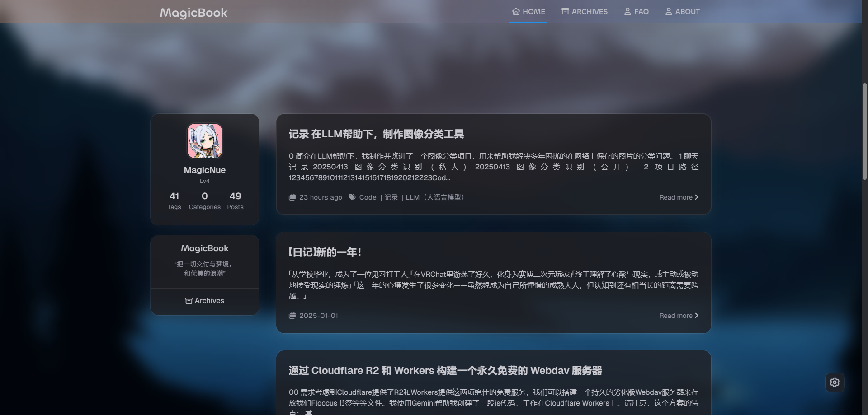Open Read more for the diary post
Image resolution: width=868 pixels, height=415 pixels.
click(x=679, y=316)
